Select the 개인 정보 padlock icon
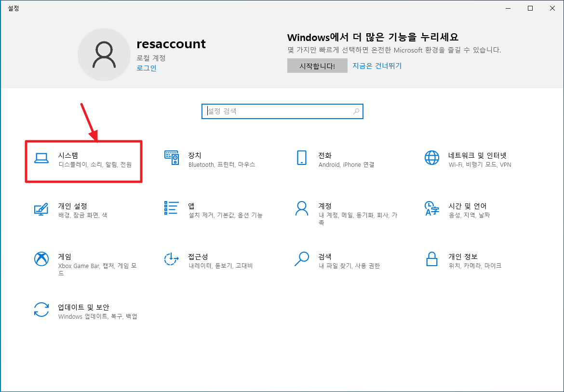Image resolution: width=564 pixels, height=392 pixels. click(431, 259)
